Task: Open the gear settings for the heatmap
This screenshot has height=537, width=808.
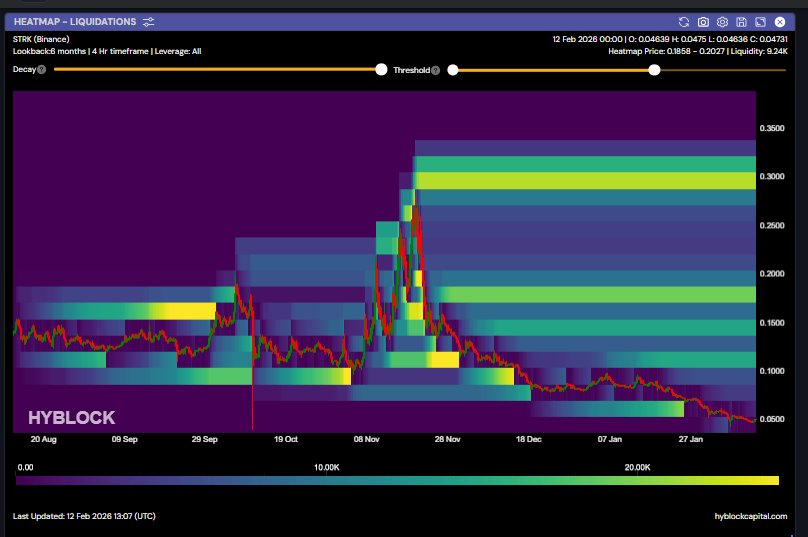Action: click(722, 21)
